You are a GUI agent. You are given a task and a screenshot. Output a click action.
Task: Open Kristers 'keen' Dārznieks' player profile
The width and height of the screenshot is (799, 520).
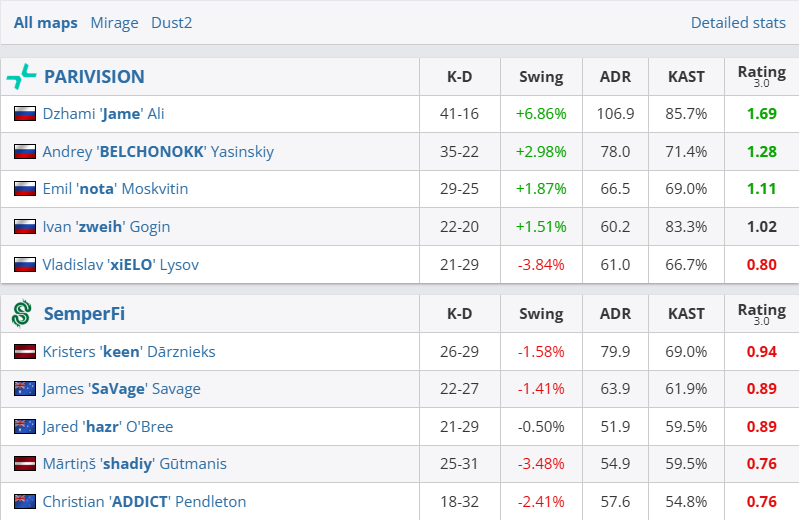129,352
